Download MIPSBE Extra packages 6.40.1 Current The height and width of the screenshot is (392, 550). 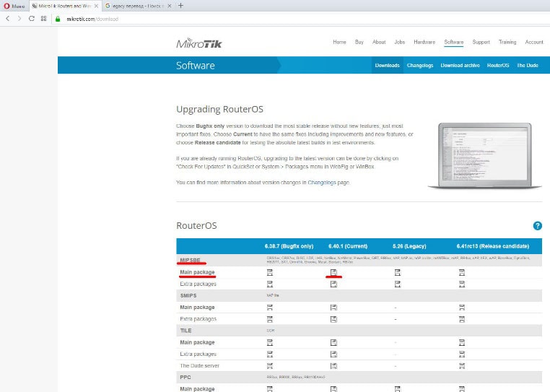333,284
